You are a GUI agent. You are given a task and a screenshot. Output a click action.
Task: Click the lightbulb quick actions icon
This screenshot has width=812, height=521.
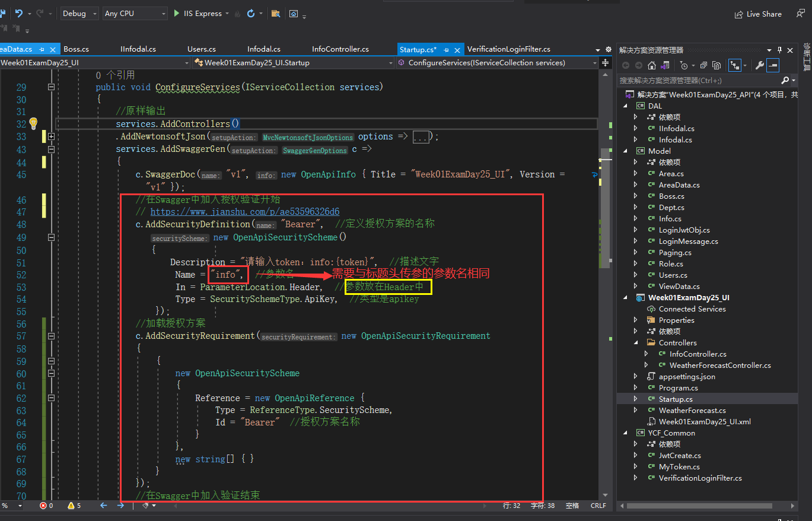33,123
